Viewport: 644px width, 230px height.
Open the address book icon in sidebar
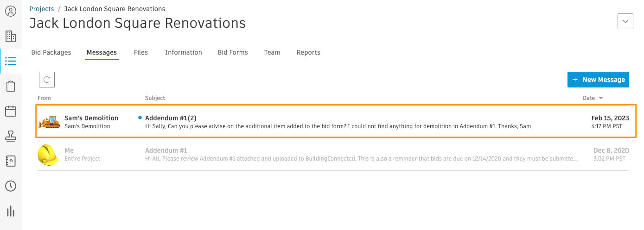[11, 161]
